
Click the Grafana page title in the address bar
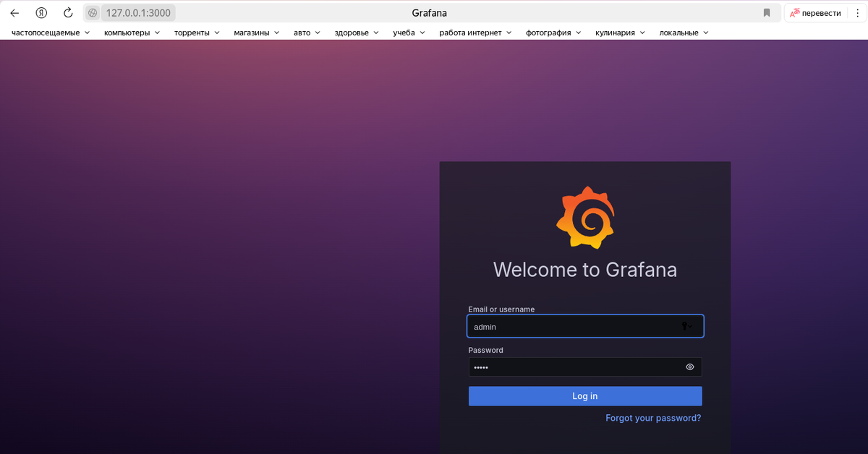point(429,13)
